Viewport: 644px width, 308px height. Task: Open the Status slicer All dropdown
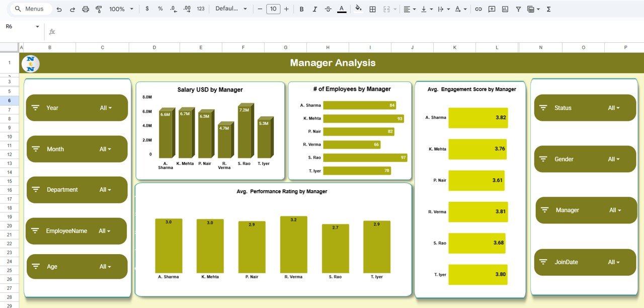tap(614, 107)
